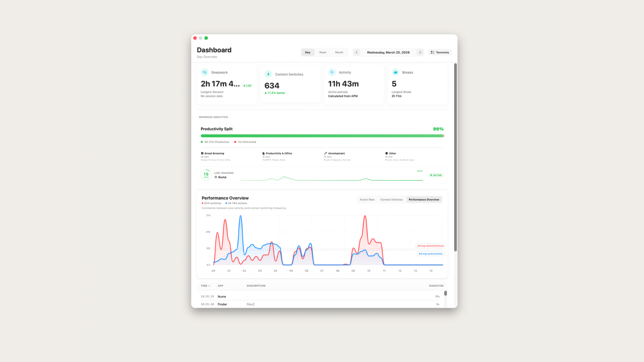Screen dimensions: 644x362
Task: Open the Action Rate chart tab
Action: click(367, 200)
